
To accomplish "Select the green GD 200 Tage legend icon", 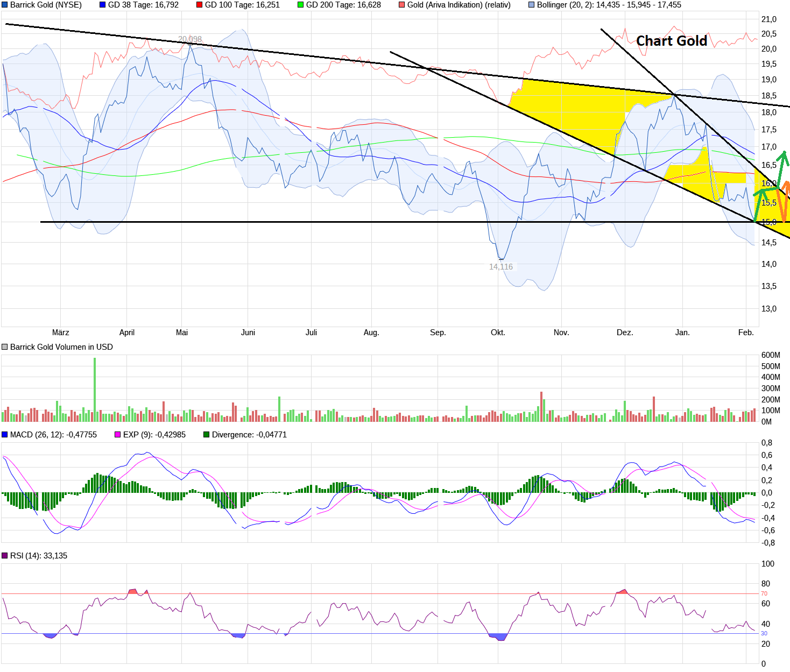I will click(299, 5).
